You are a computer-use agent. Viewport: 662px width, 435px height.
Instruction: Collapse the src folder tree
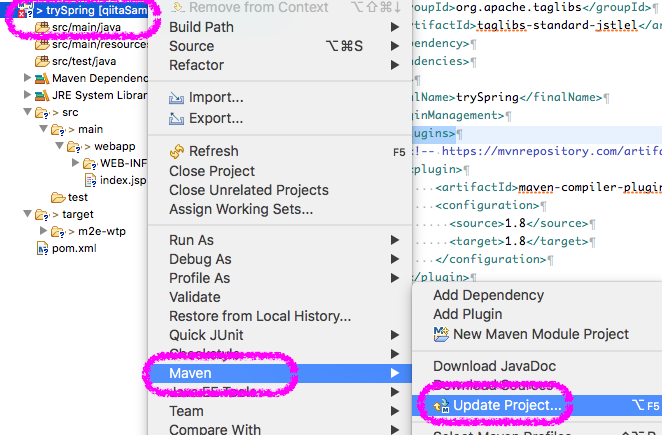(x=27, y=112)
